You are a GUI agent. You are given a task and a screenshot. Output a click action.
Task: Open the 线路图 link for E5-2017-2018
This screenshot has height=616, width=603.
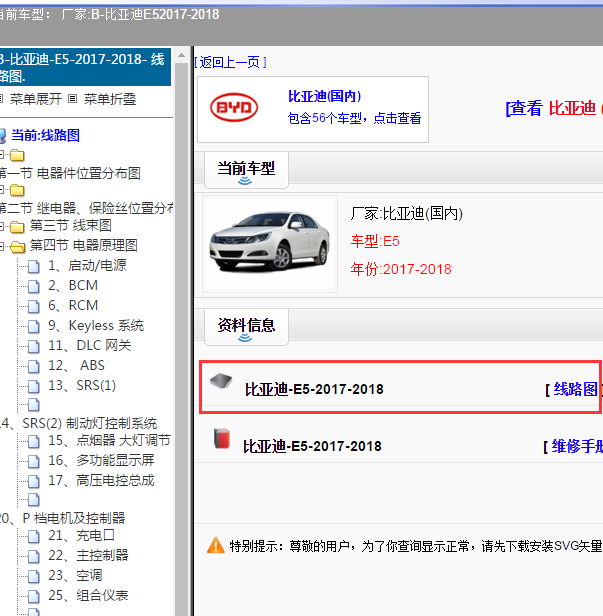tap(575, 389)
